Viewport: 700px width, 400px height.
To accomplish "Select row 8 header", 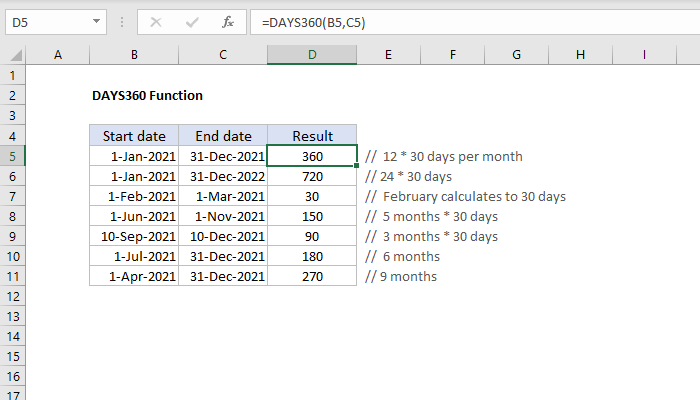I will tap(12, 217).
